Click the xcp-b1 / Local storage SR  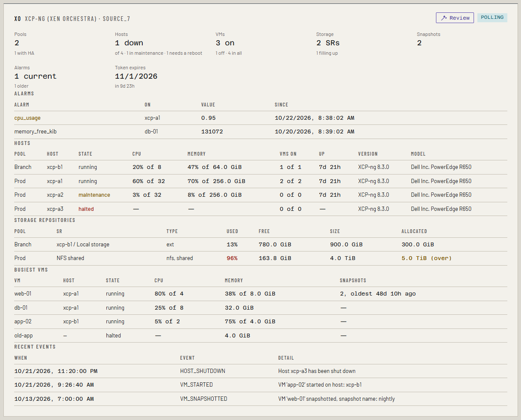(x=83, y=245)
